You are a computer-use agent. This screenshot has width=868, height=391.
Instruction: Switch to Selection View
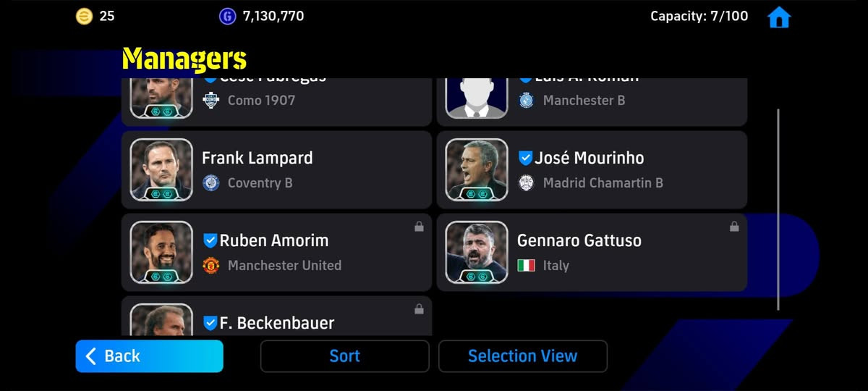(523, 356)
